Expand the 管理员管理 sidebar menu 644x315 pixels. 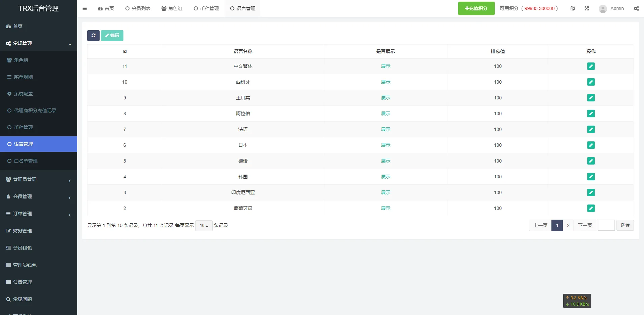coord(39,179)
